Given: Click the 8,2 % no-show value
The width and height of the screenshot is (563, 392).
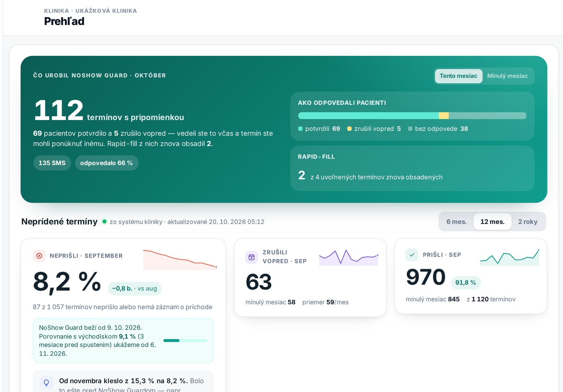Looking at the screenshot, I should pyautogui.click(x=67, y=282).
